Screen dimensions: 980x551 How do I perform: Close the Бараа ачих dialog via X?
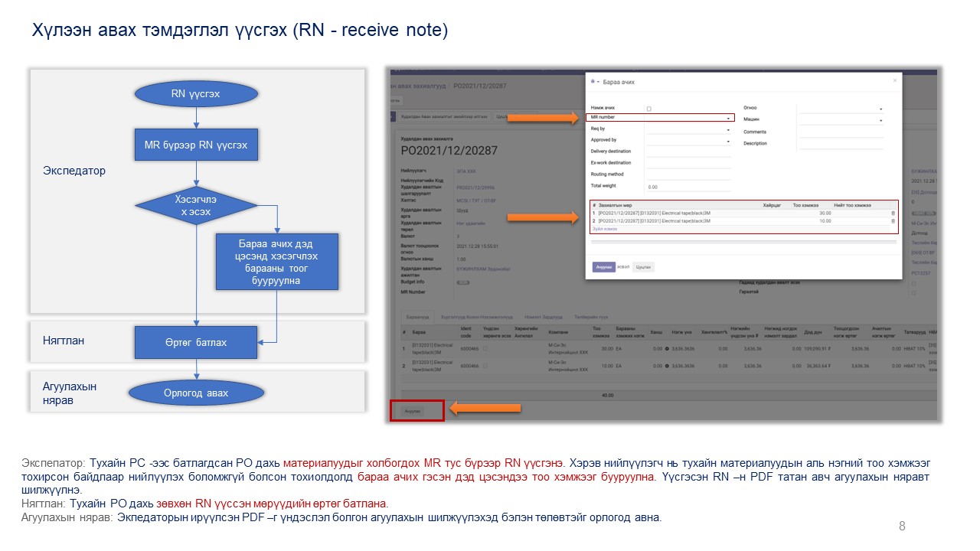click(895, 80)
